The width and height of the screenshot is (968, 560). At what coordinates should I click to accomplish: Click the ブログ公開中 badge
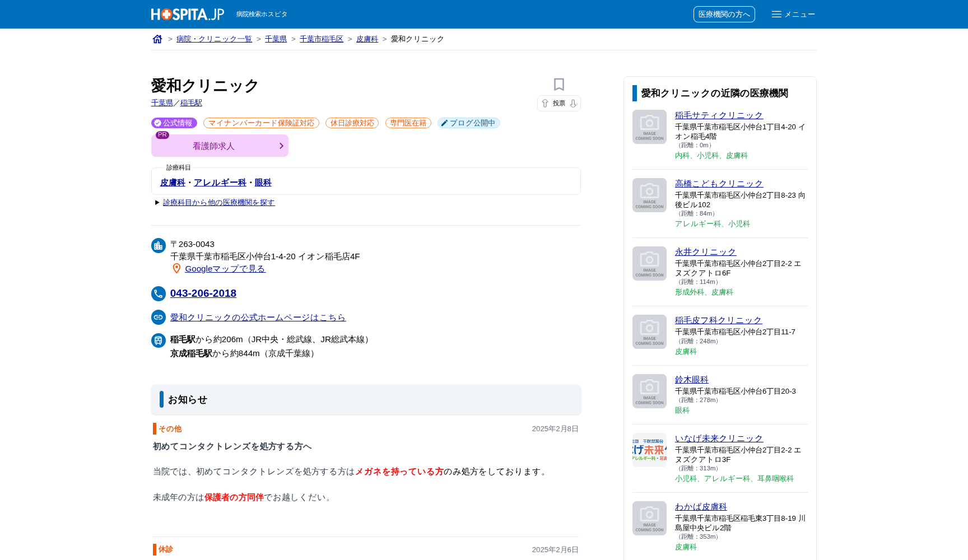pos(468,123)
